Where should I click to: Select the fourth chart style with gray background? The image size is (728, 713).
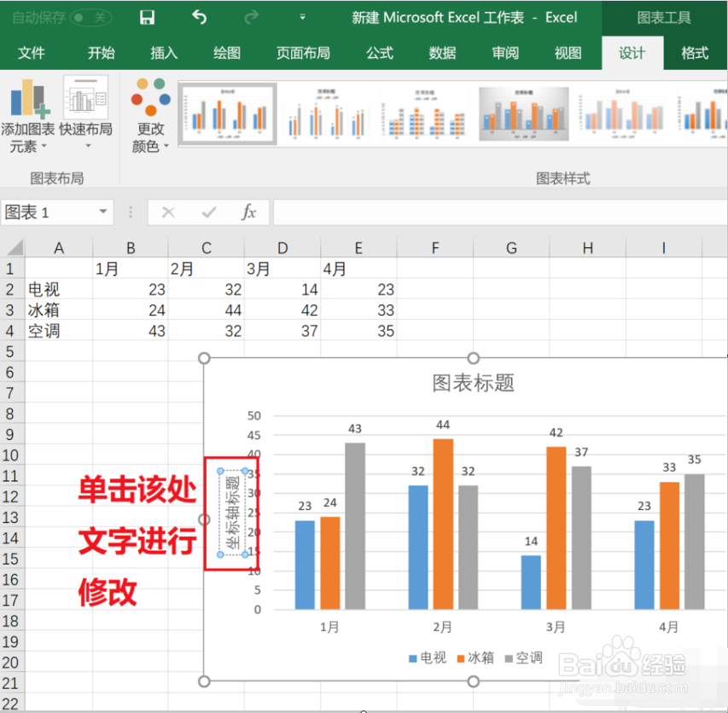click(x=524, y=113)
